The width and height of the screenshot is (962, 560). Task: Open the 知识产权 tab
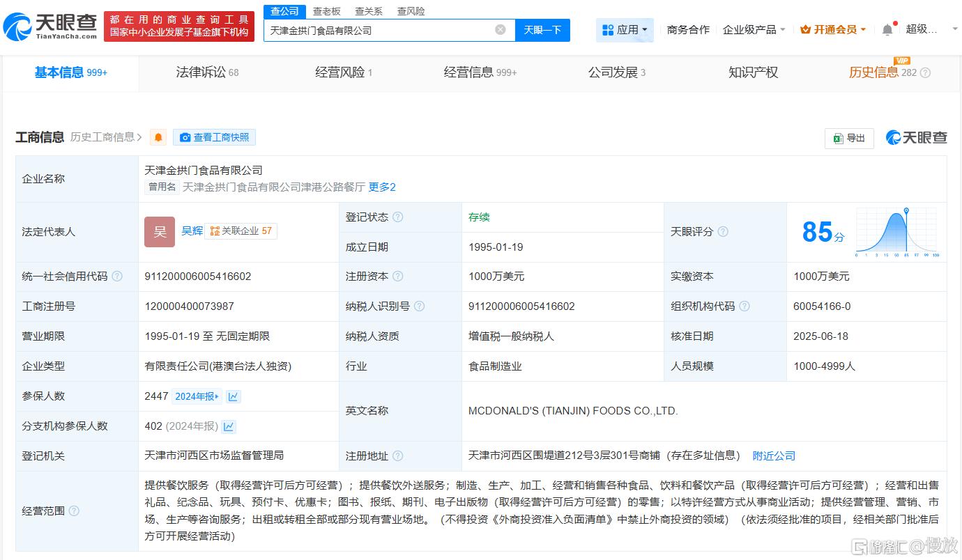click(753, 72)
